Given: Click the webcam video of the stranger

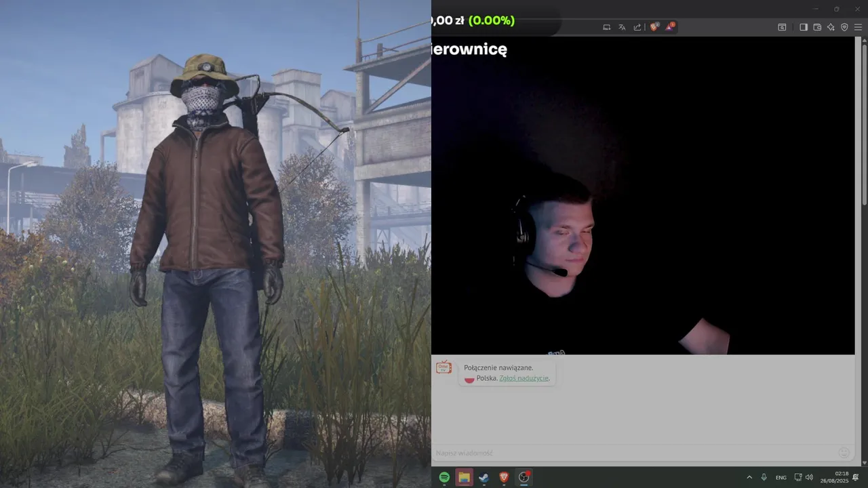Looking at the screenshot, I should pyautogui.click(x=643, y=195).
